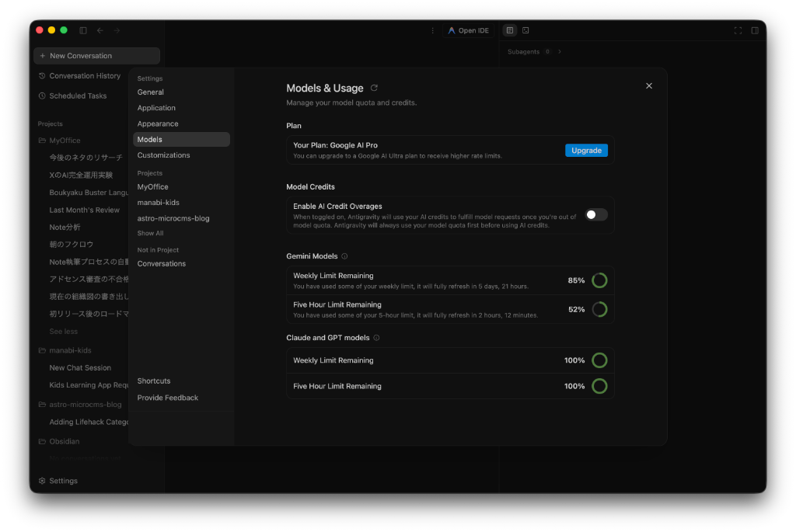Click the info icon next to Gemini Models

click(344, 256)
